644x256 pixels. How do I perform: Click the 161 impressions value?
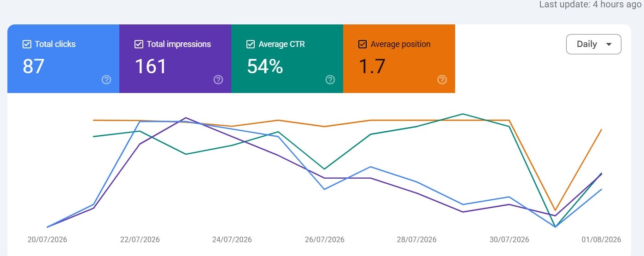[151, 67]
